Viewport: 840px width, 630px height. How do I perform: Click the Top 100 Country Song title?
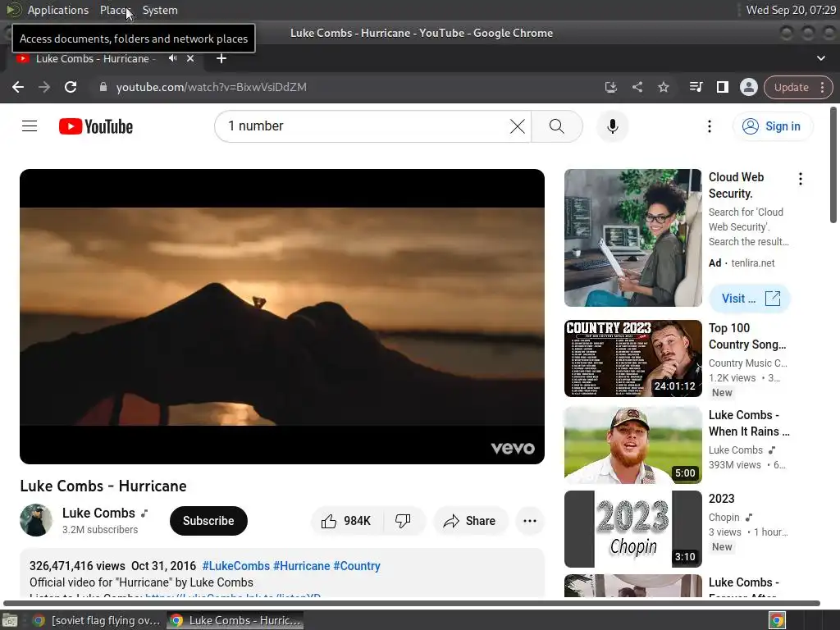pyautogui.click(x=747, y=336)
